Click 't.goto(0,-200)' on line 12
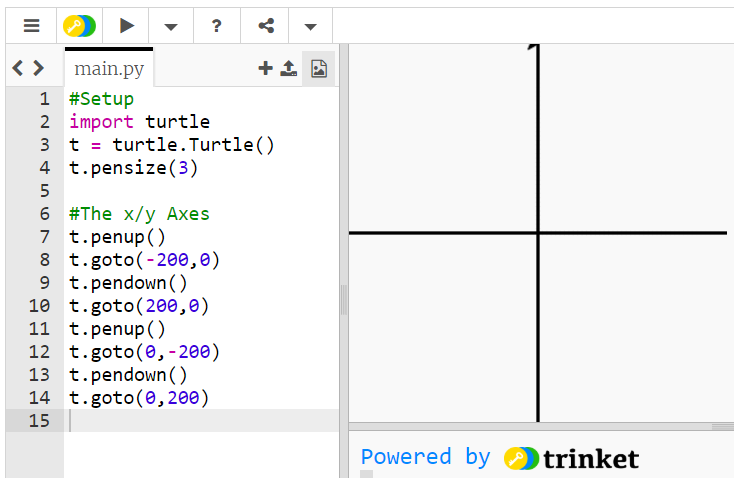Viewport: 734px width, 478px height. [x=144, y=352]
